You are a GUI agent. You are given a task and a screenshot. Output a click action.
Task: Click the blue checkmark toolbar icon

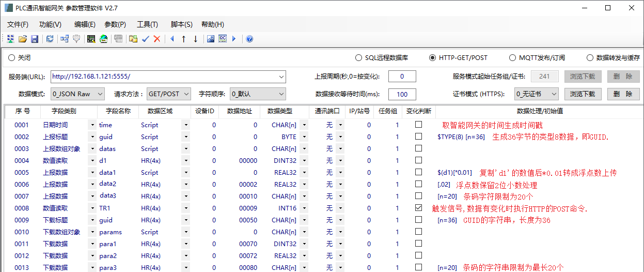tap(146, 39)
